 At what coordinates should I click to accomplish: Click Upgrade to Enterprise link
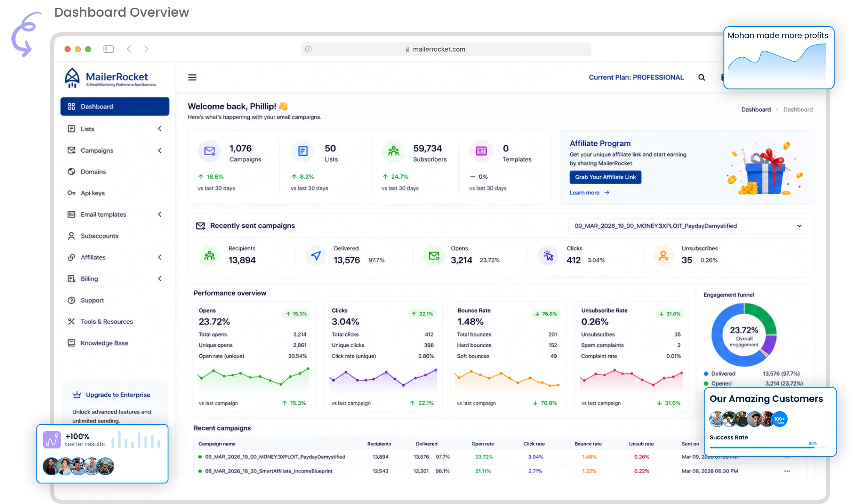(118, 395)
